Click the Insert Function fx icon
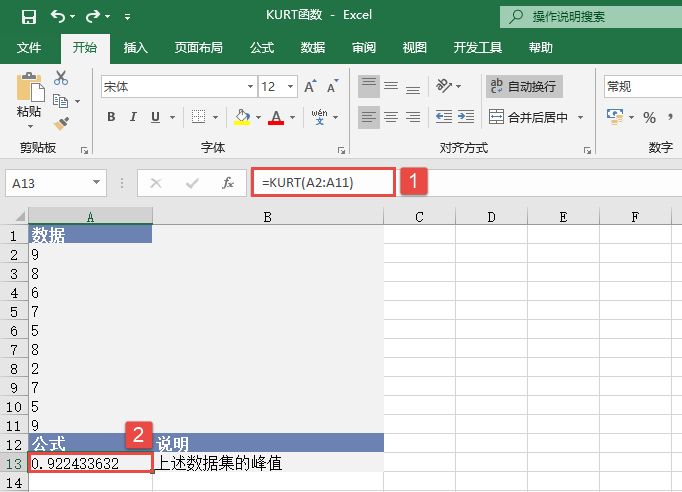This screenshot has width=682, height=492. pos(228,183)
